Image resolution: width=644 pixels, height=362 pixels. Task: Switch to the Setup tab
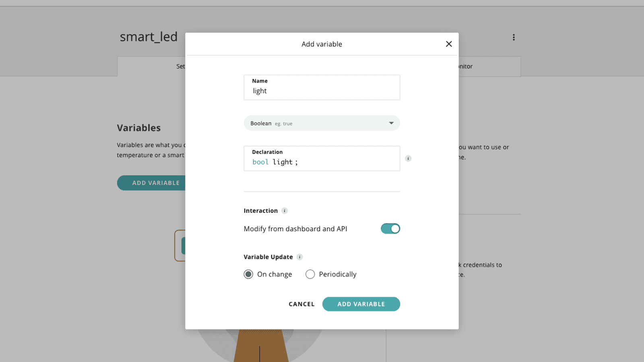click(x=182, y=66)
